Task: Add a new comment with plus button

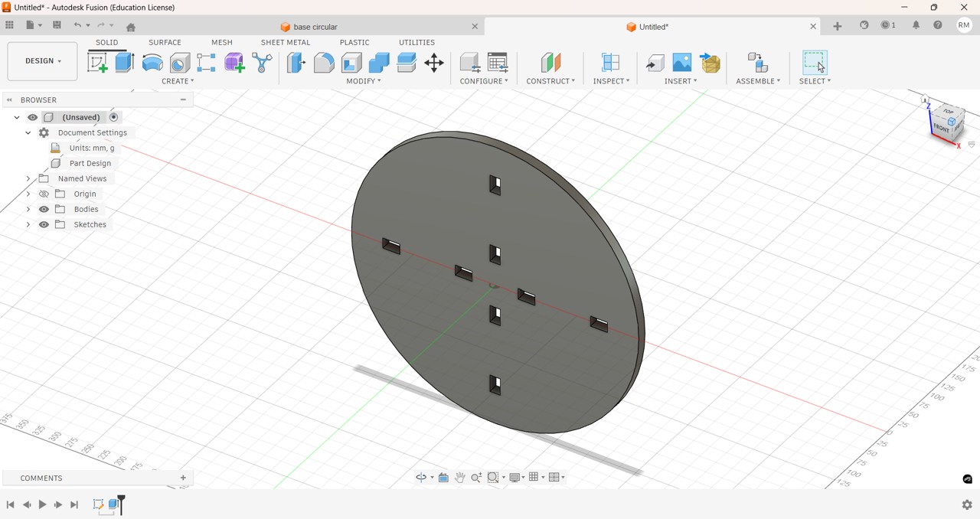Action: coord(183,478)
